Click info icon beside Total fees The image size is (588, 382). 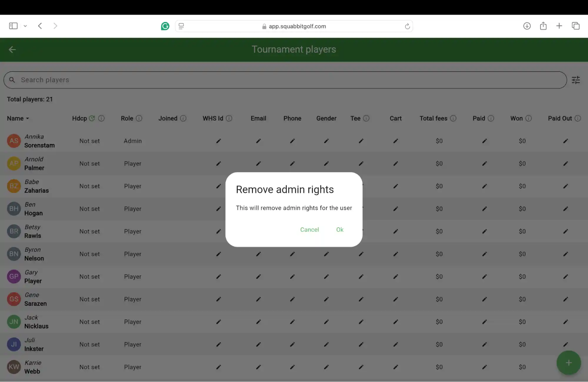[x=453, y=118]
